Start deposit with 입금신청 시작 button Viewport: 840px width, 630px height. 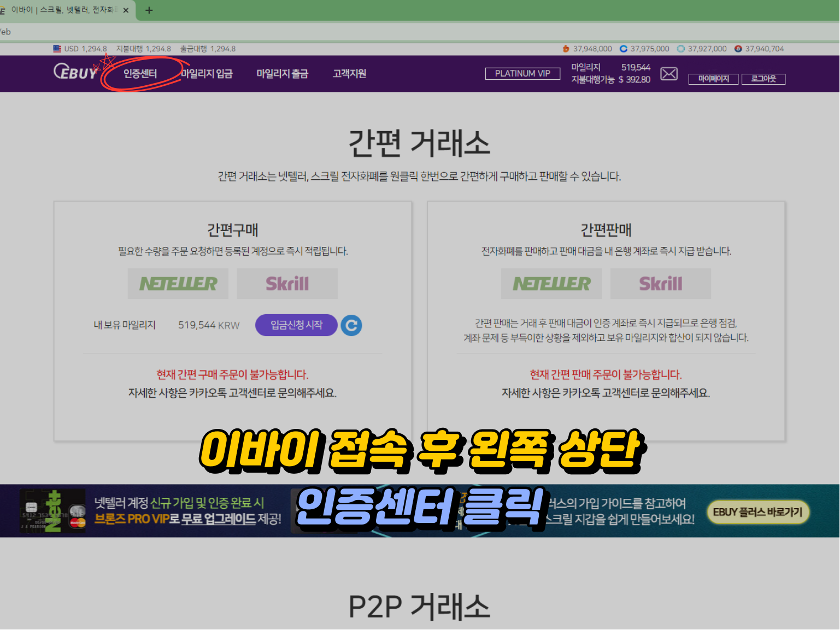(x=296, y=326)
